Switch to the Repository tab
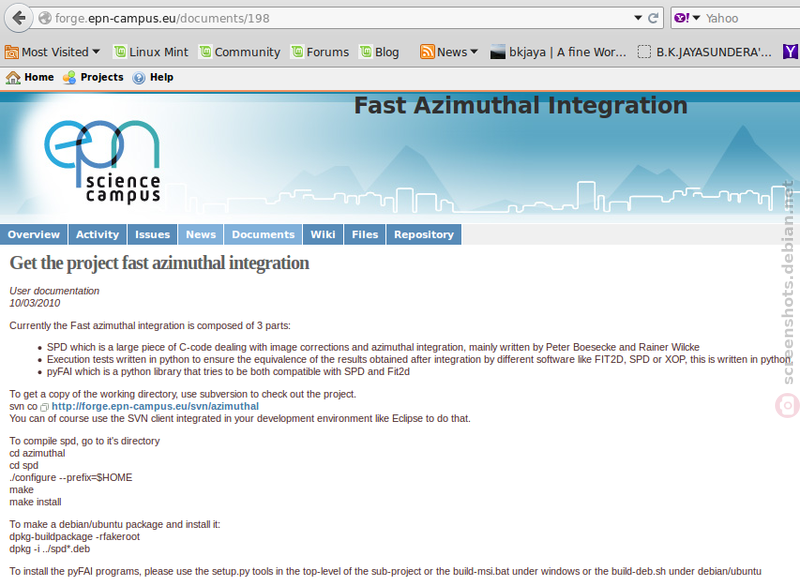Screen dimensions: 800x586 tap(424, 235)
